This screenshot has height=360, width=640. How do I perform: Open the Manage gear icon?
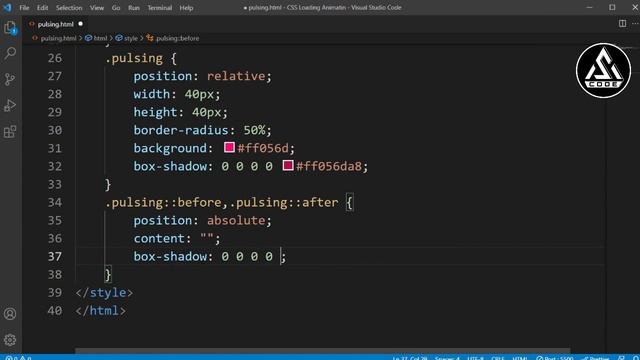(x=10, y=340)
